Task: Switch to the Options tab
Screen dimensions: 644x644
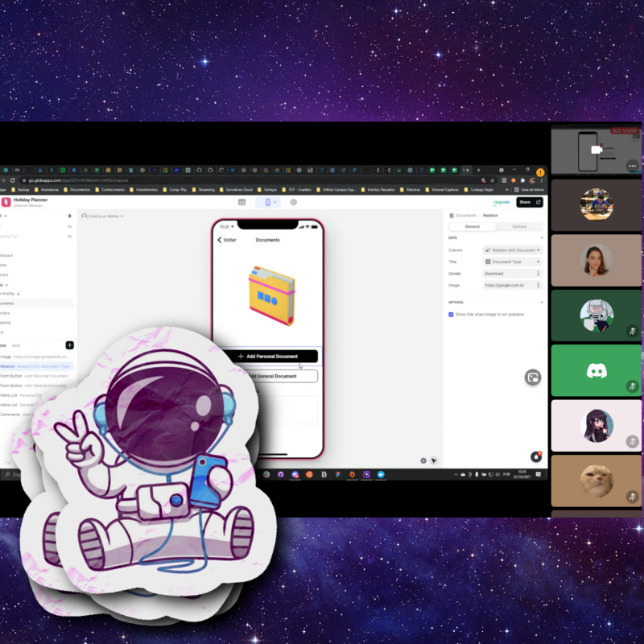Action: pyautogui.click(x=519, y=226)
